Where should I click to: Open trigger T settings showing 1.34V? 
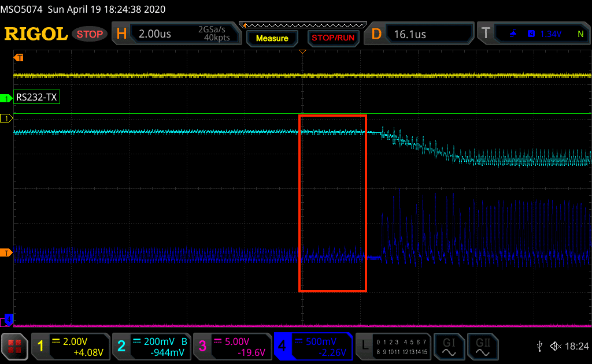pyautogui.click(x=532, y=34)
